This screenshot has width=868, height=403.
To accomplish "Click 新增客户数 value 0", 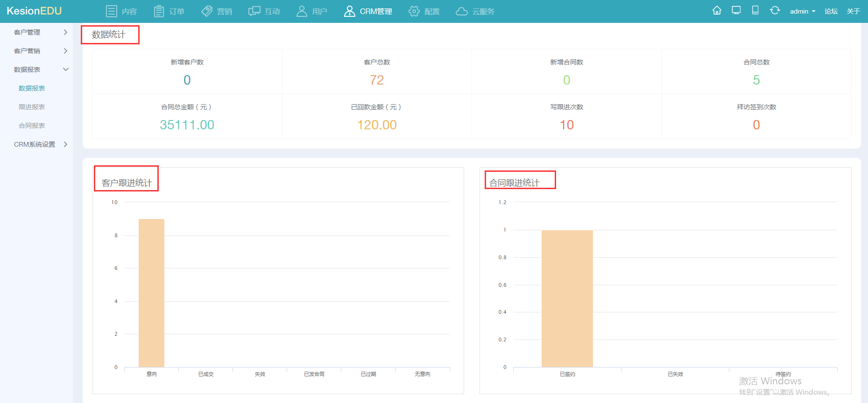I will point(187,80).
